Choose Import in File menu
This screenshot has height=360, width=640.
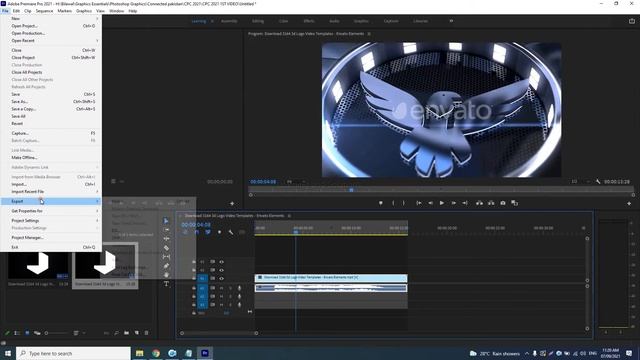(51, 184)
